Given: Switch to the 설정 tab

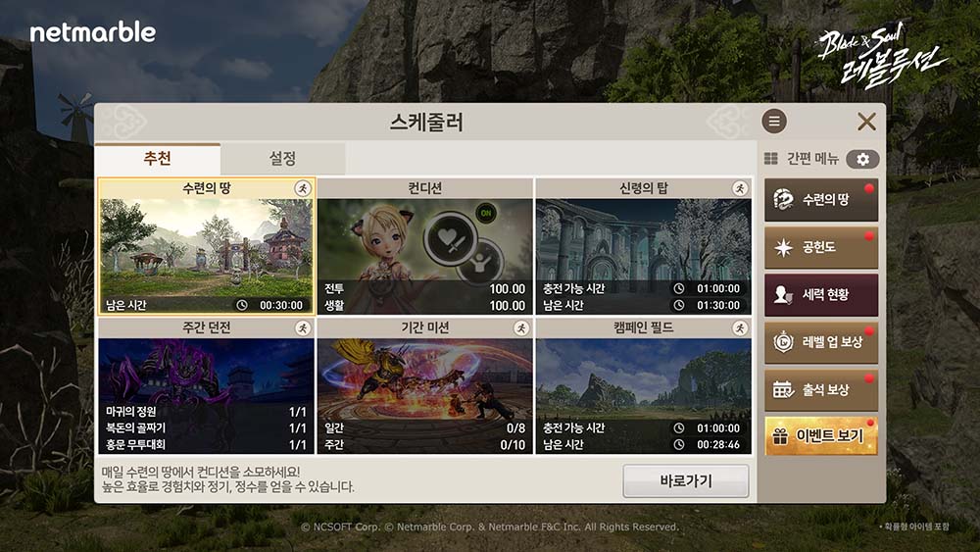Looking at the screenshot, I should click(282, 159).
